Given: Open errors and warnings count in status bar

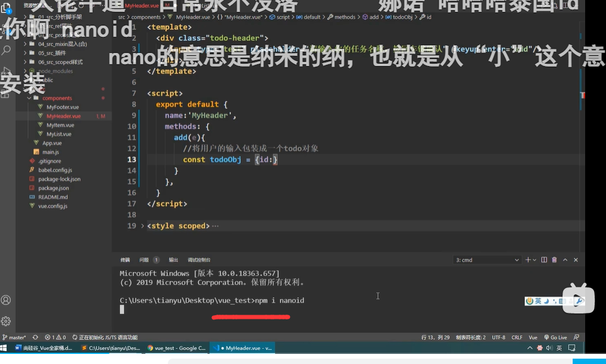Looking at the screenshot, I should 55,337.
